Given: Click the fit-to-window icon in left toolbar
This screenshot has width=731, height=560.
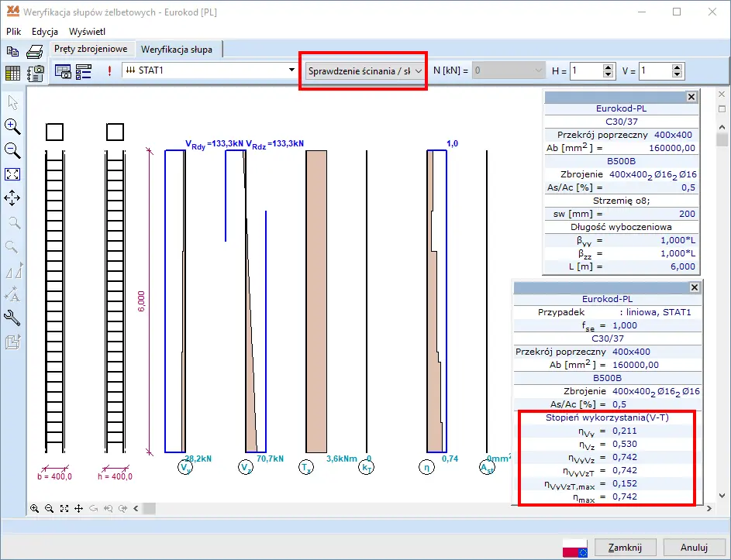Looking at the screenshot, I should (12, 174).
